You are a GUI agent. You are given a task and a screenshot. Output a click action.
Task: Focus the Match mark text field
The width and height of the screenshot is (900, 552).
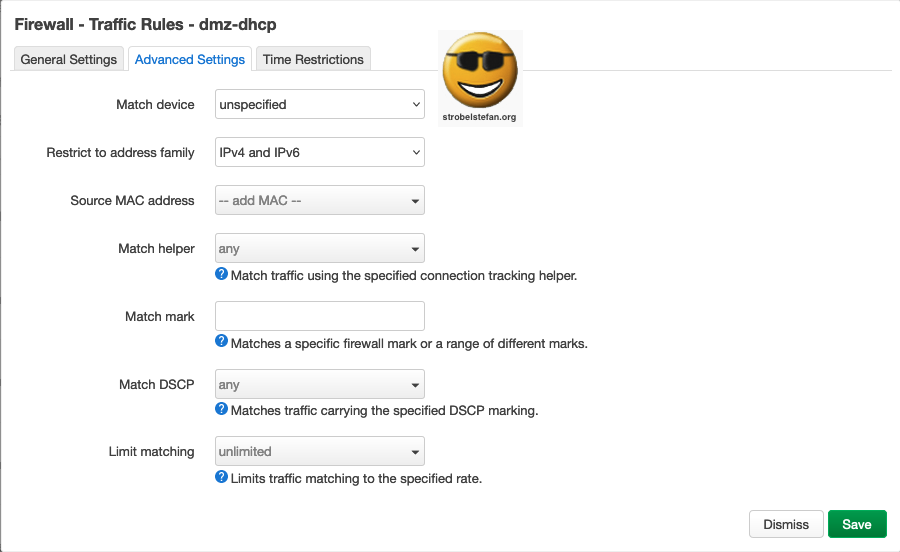pos(320,316)
